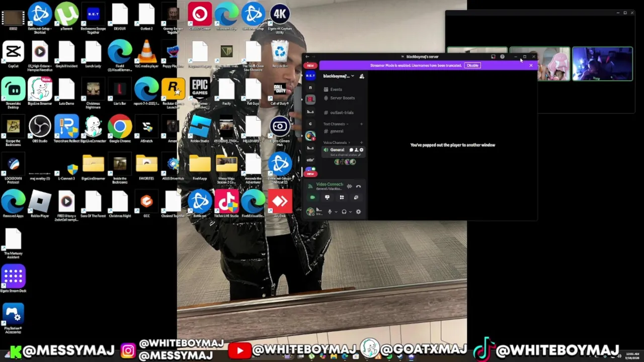Collapse the Voice Channels category

(x=336, y=142)
